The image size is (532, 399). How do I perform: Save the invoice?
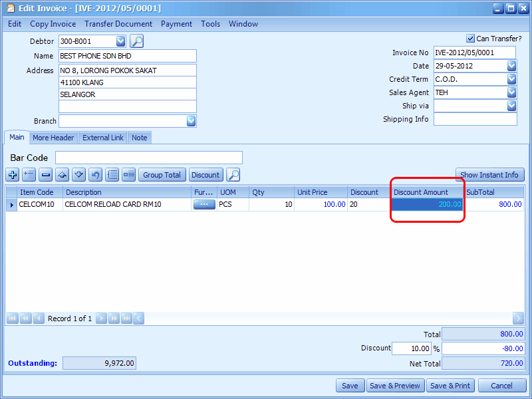pyautogui.click(x=350, y=386)
